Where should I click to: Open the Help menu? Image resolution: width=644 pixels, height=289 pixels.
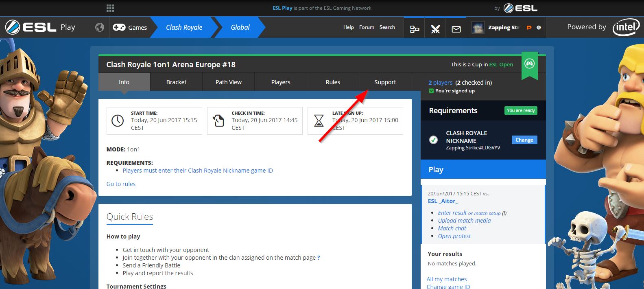tap(349, 27)
